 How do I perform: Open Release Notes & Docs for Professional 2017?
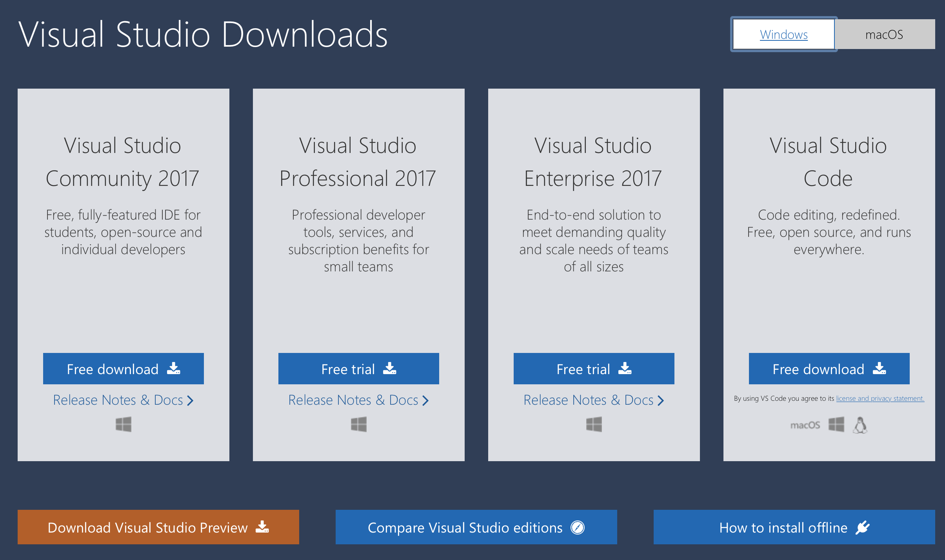359,400
